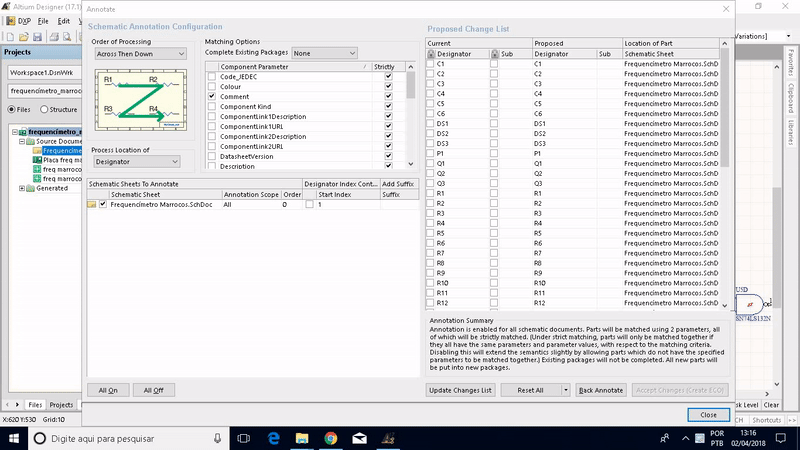Viewport: 800px width, 450px height.
Task: Open the Mail app from the taskbar
Action: click(x=359, y=438)
